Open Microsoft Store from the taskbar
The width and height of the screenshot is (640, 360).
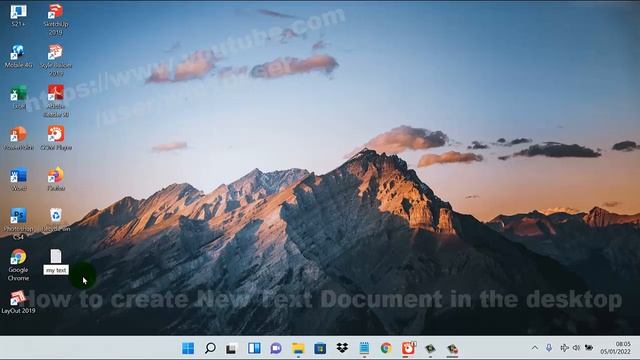[x=320, y=348]
